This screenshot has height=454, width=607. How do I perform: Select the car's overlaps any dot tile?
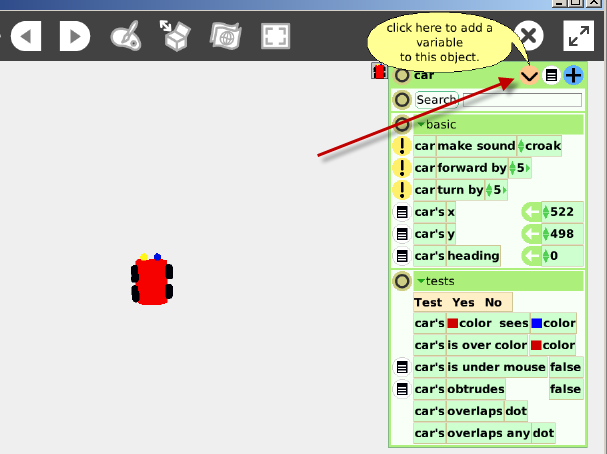(484, 433)
